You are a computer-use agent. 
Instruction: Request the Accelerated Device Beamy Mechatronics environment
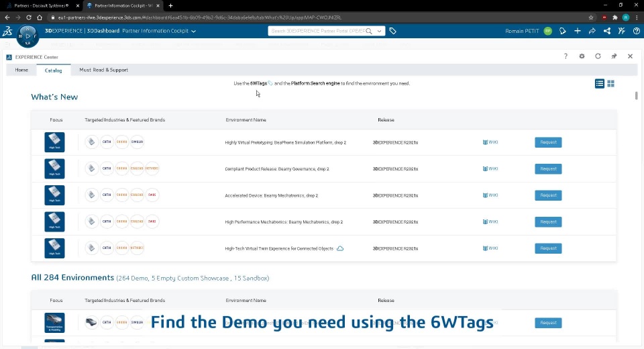pos(548,195)
